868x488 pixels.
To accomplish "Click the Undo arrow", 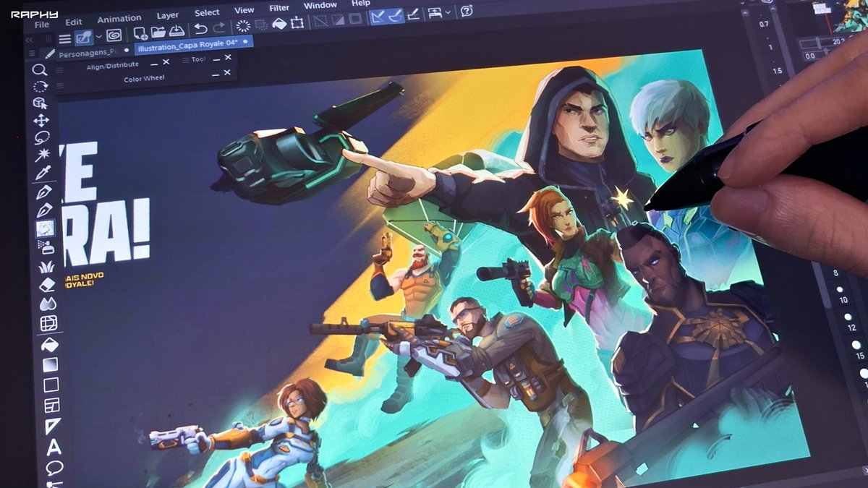I will point(200,30).
